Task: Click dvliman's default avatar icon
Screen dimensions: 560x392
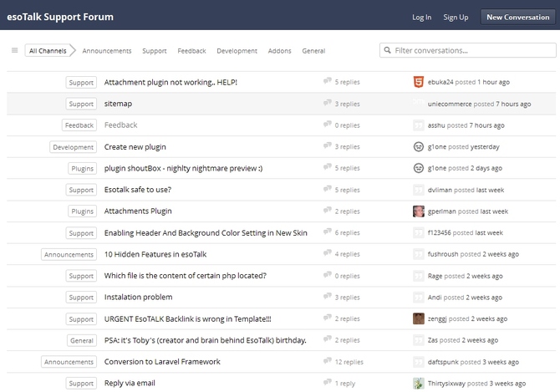Action: [418, 190]
